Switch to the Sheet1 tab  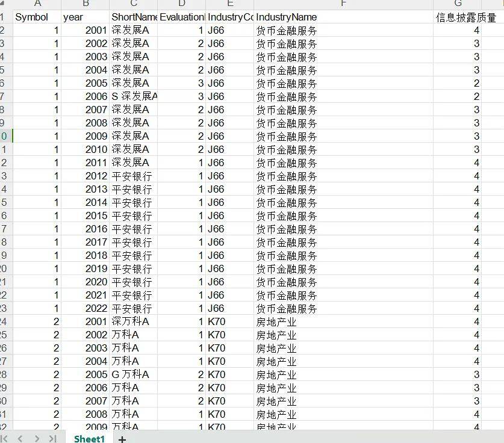pos(89,439)
